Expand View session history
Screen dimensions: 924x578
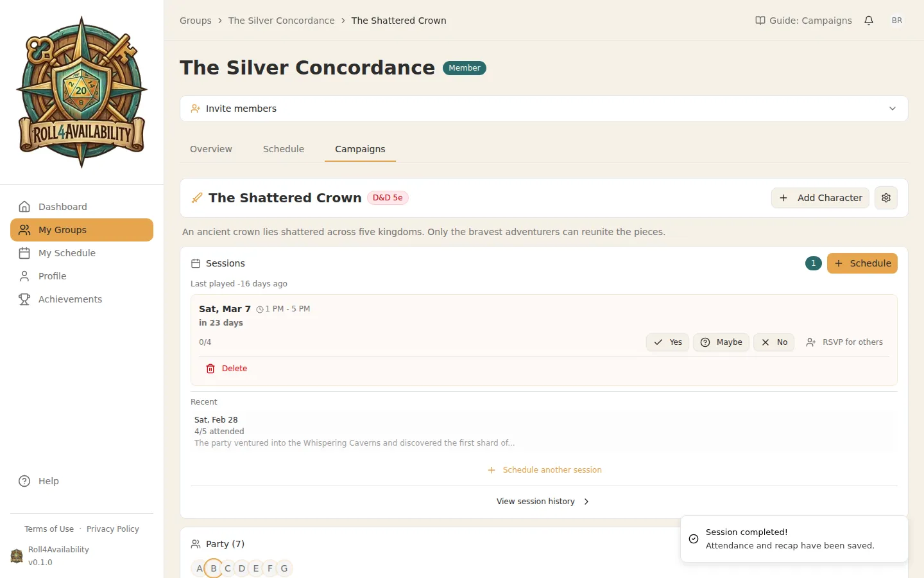[543, 502]
